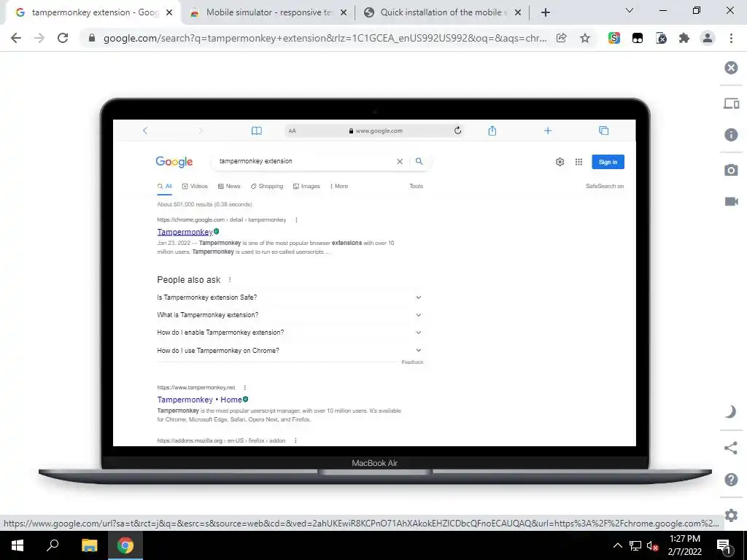Show simulator info icon
Image resolution: width=747 pixels, height=560 pixels.
click(x=731, y=135)
